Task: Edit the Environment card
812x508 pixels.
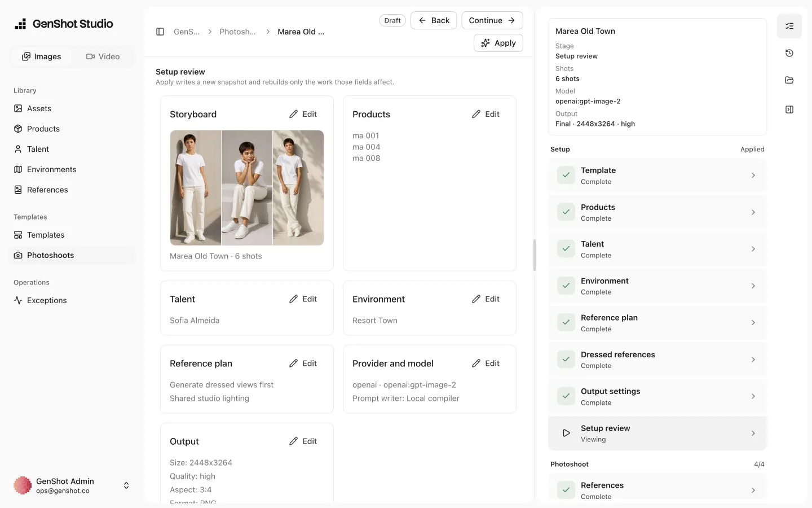Action: click(486, 299)
